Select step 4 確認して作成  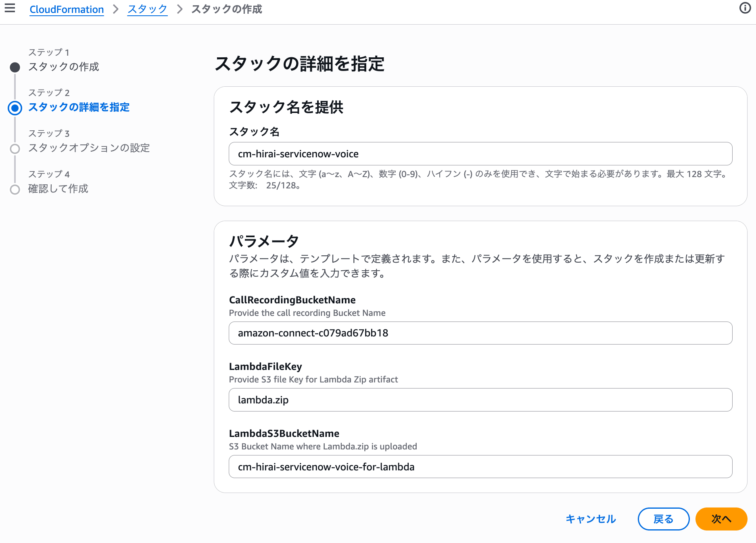pos(58,189)
